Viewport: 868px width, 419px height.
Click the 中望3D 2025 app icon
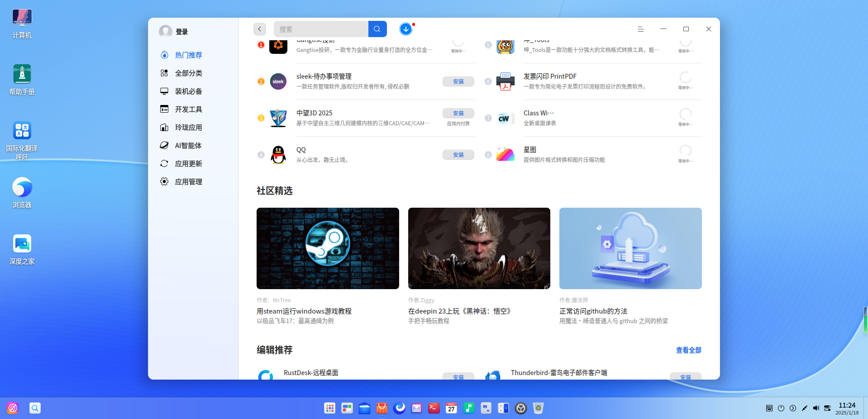(x=278, y=118)
